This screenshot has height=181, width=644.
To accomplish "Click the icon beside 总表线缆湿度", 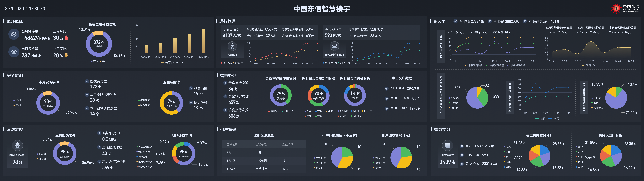I will point(99,147).
